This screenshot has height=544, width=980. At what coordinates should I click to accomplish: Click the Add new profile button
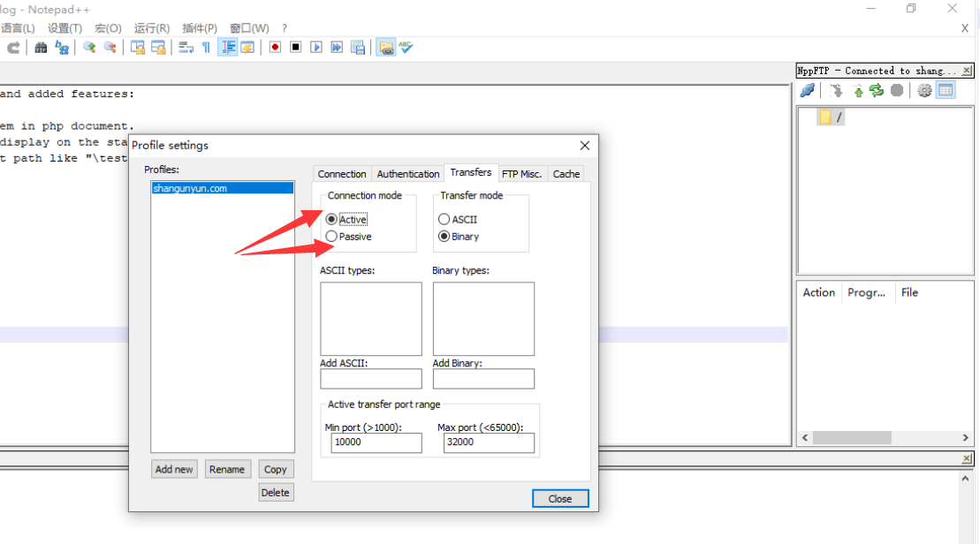pyautogui.click(x=174, y=469)
